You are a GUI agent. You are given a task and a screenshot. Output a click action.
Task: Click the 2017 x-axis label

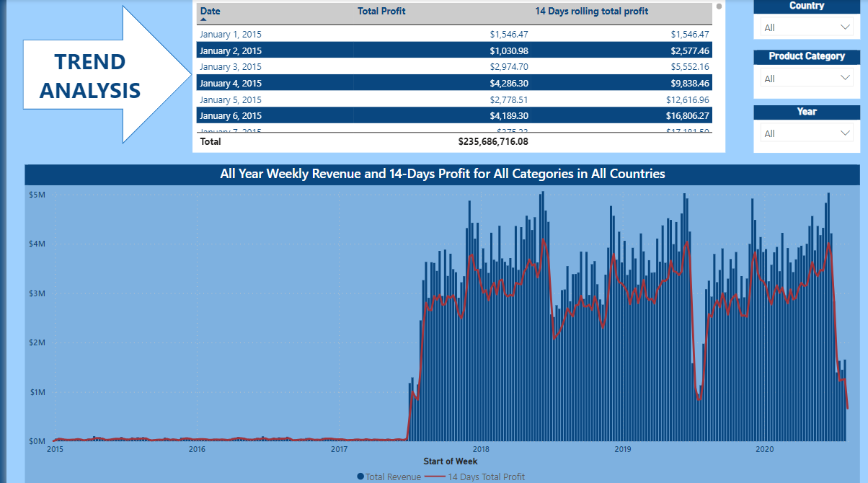point(339,450)
